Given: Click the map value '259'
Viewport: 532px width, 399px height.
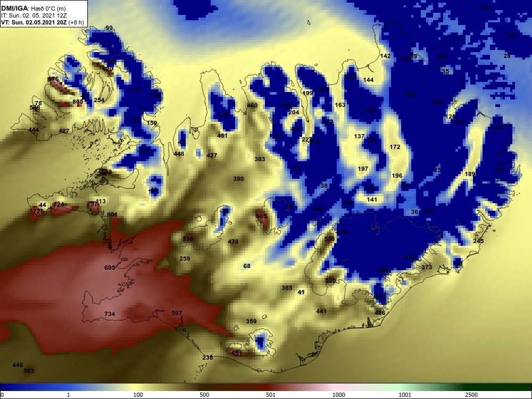Looking at the screenshot, I should [185, 259].
